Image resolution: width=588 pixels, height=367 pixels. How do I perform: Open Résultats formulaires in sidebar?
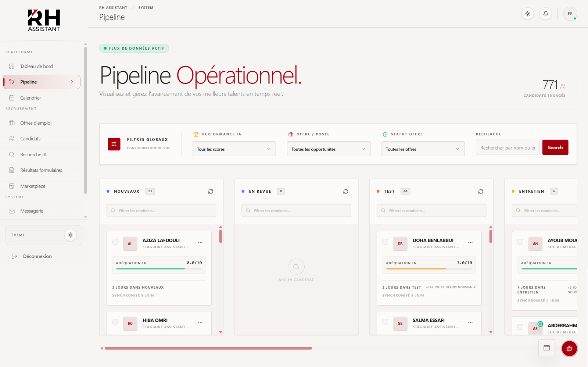[x=42, y=170]
